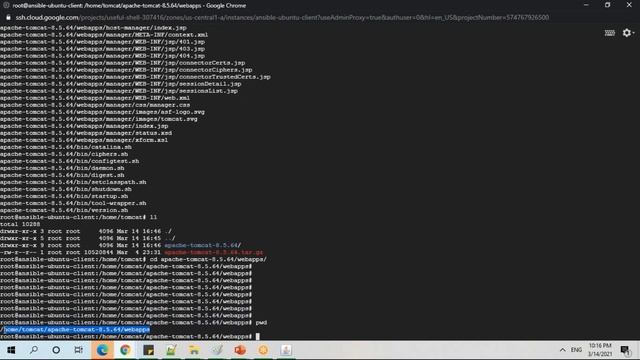Click the 'bin/digest.sh' output line
640x360 pixels.
62,175
